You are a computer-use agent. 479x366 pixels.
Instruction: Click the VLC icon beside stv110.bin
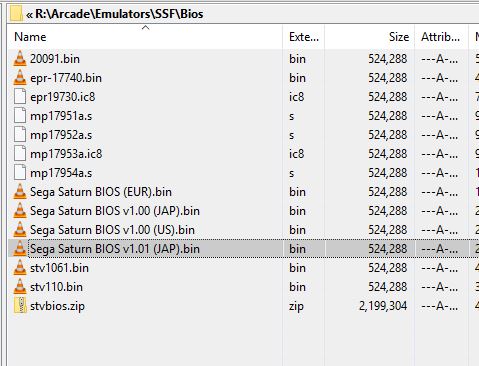(20, 287)
